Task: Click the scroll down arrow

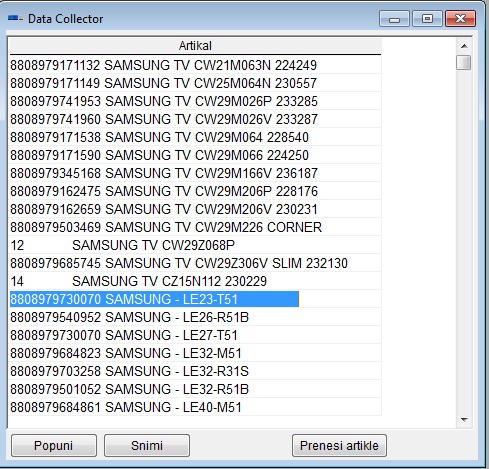Action: pyautogui.click(x=464, y=420)
